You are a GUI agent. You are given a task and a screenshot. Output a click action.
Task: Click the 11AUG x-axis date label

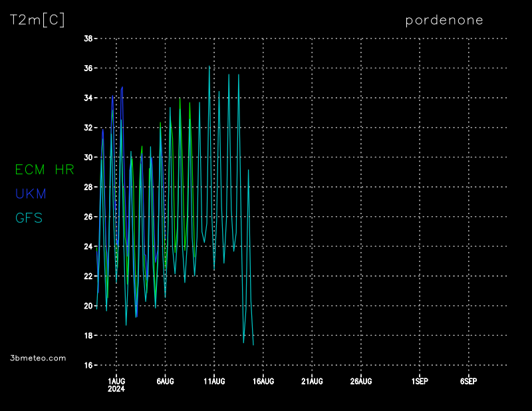pos(214,381)
